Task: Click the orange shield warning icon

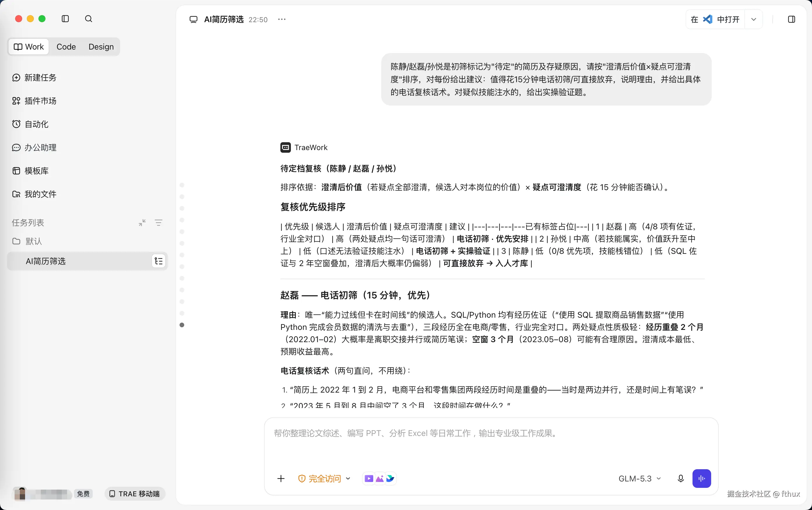Action: click(302, 479)
